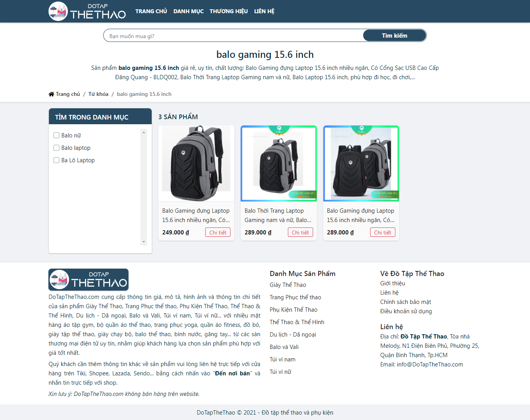The image size is (530, 420).
Task: Open the Balo Thời Trang Laptop product image
Action: tap(279, 163)
